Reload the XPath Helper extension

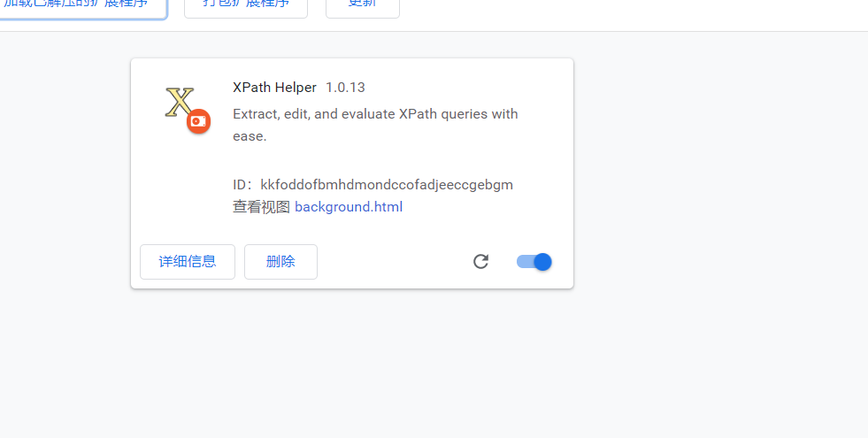[x=480, y=261]
